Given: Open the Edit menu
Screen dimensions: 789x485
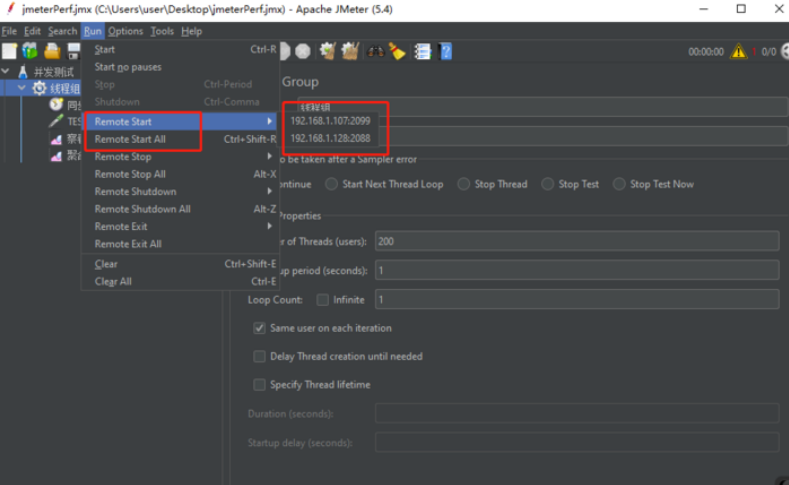Looking at the screenshot, I should 32,31.
